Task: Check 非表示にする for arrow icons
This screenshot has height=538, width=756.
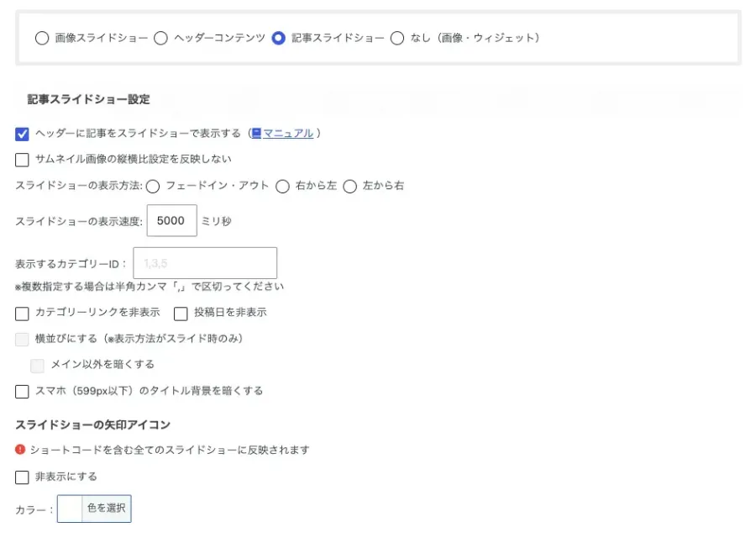Action: [22, 477]
